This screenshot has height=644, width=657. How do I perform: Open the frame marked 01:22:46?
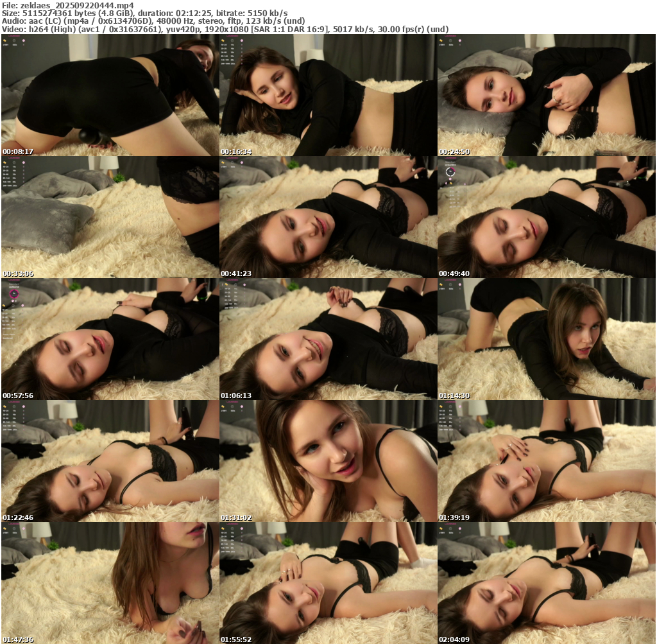point(110,461)
